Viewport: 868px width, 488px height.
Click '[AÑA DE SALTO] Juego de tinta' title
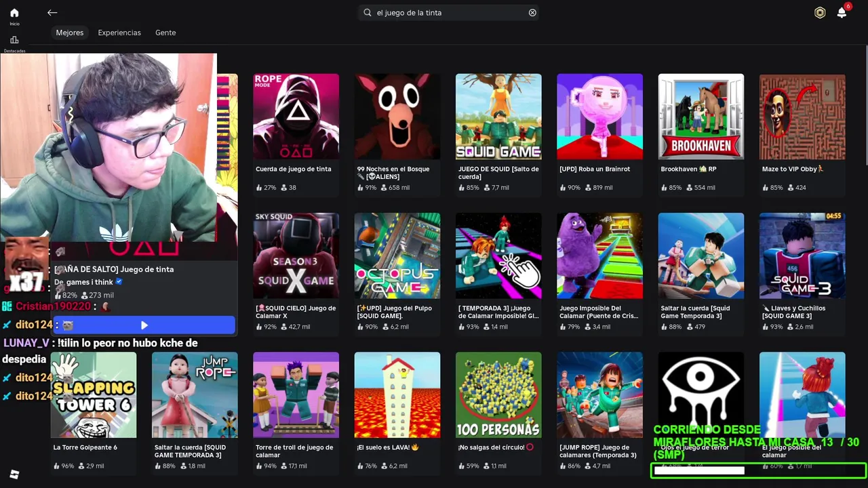click(x=114, y=269)
